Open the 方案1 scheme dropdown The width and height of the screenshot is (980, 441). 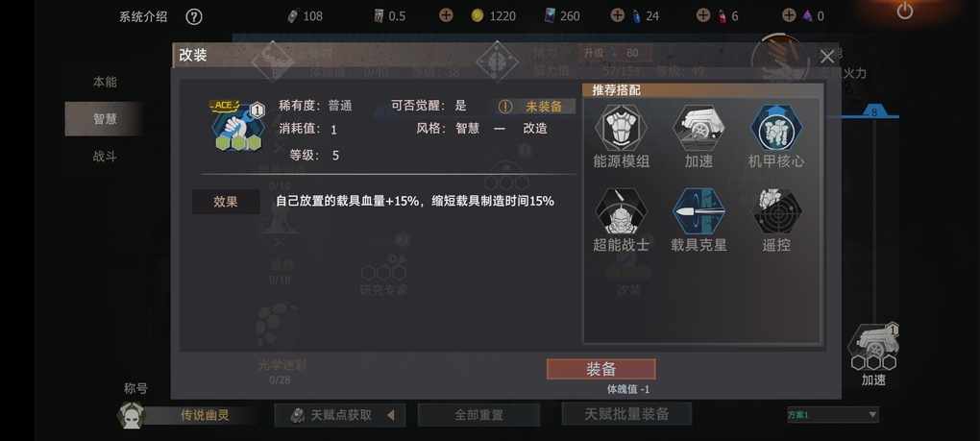coord(832,415)
